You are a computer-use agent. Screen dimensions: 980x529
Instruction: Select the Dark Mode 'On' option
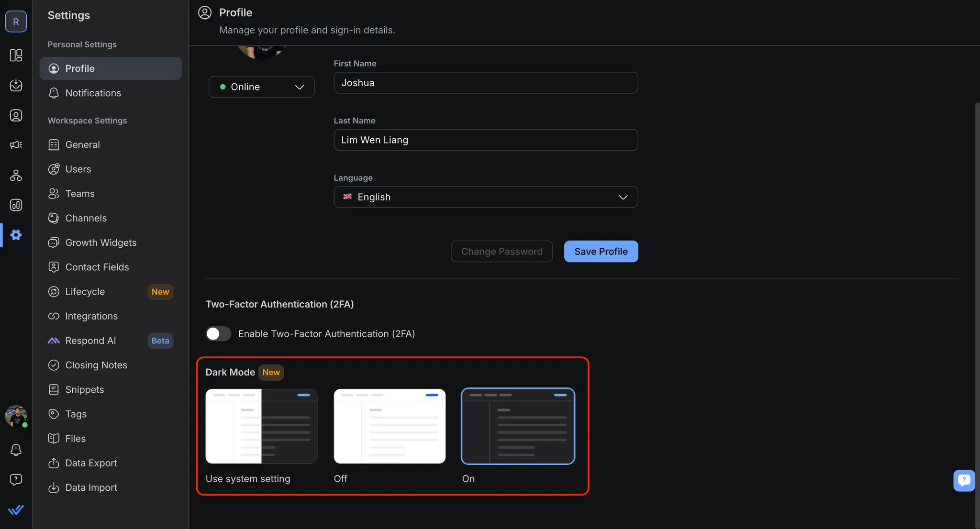click(518, 426)
